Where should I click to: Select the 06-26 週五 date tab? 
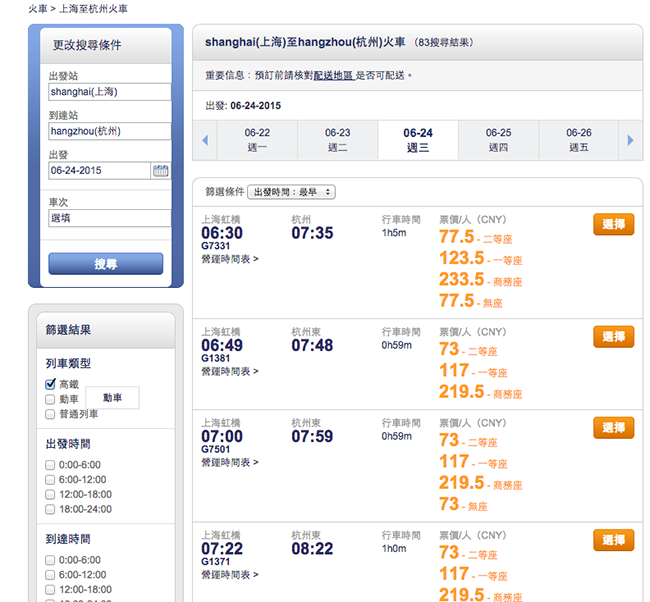579,140
